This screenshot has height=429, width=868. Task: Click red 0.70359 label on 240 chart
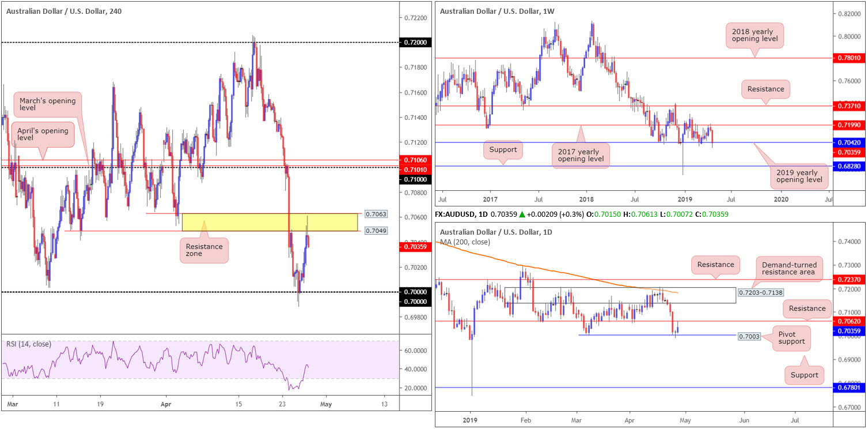[x=414, y=247]
